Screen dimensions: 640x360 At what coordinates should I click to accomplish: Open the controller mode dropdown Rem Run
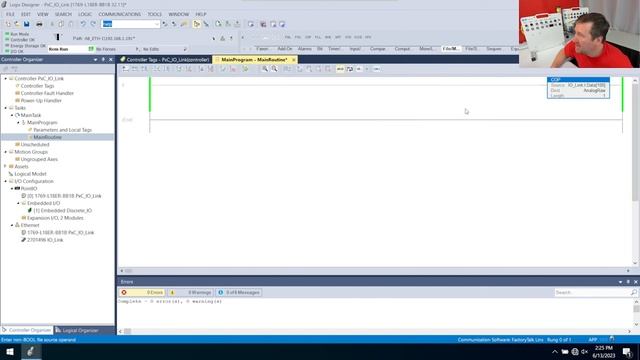71,49
